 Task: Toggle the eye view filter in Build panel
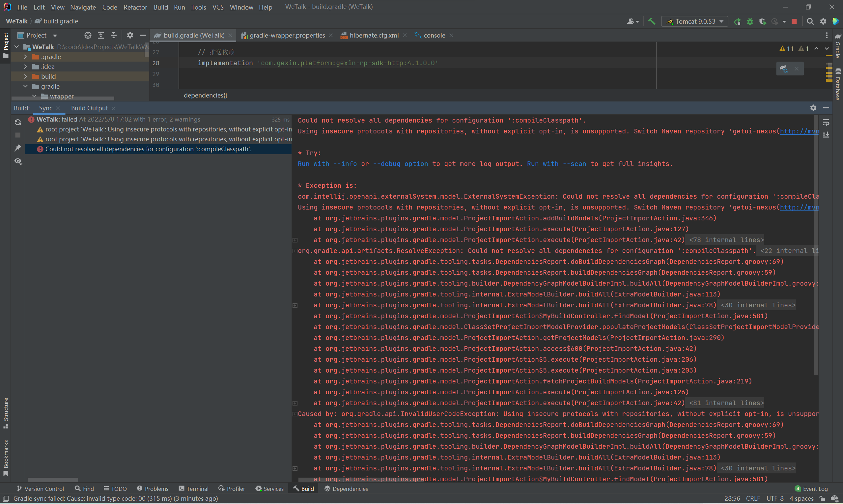18,161
